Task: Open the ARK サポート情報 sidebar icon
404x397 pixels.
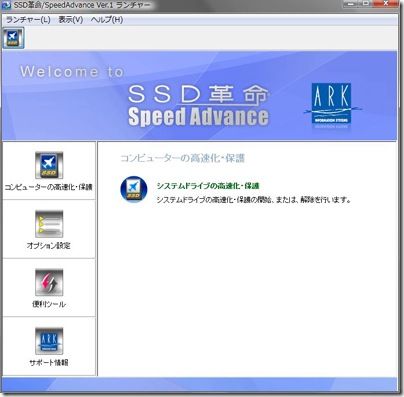Action: click(x=49, y=341)
